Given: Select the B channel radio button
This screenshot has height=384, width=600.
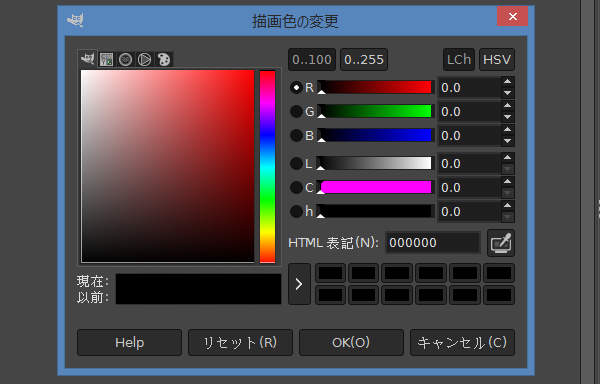Looking at the screenshot, I should (296, 135).
